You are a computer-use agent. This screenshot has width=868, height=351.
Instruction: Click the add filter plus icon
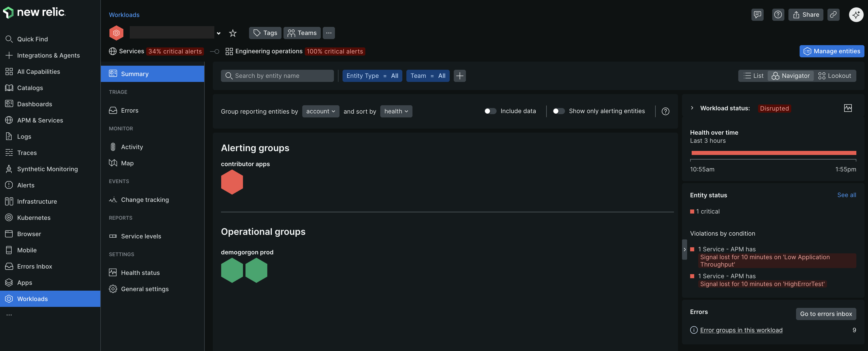pyautogui.click(x=460, y=76)
